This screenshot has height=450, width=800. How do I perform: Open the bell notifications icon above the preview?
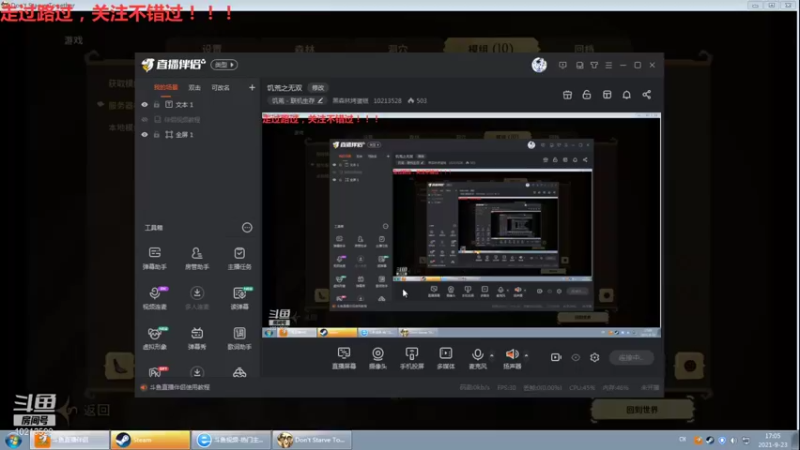(627, 95)
